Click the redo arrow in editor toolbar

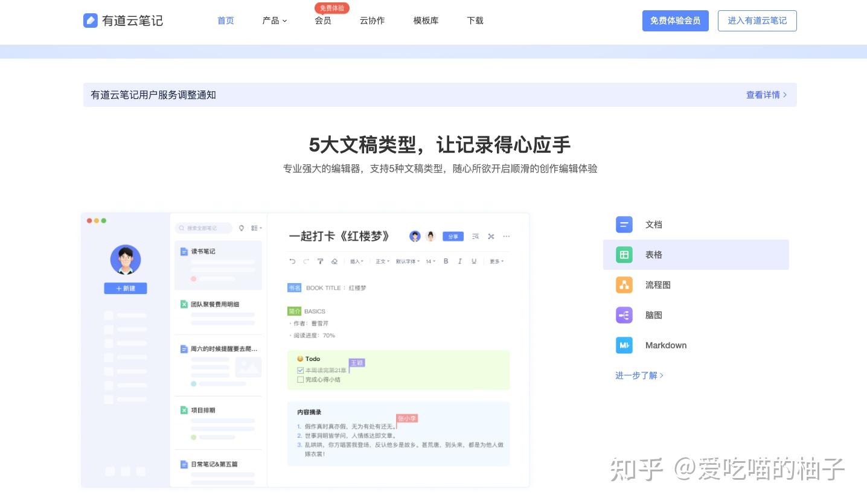306,261
